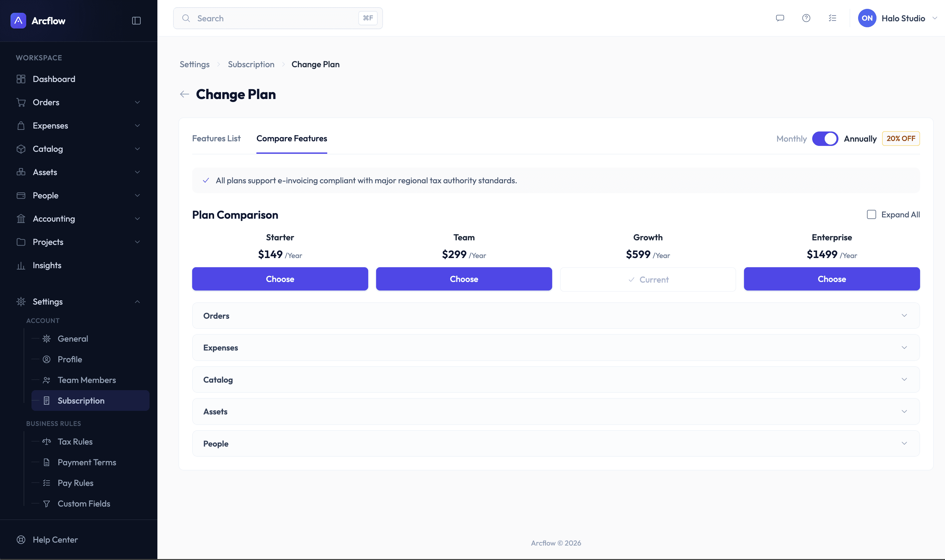
Task: Click the Catalog box icon
Action: coord(21,149)
